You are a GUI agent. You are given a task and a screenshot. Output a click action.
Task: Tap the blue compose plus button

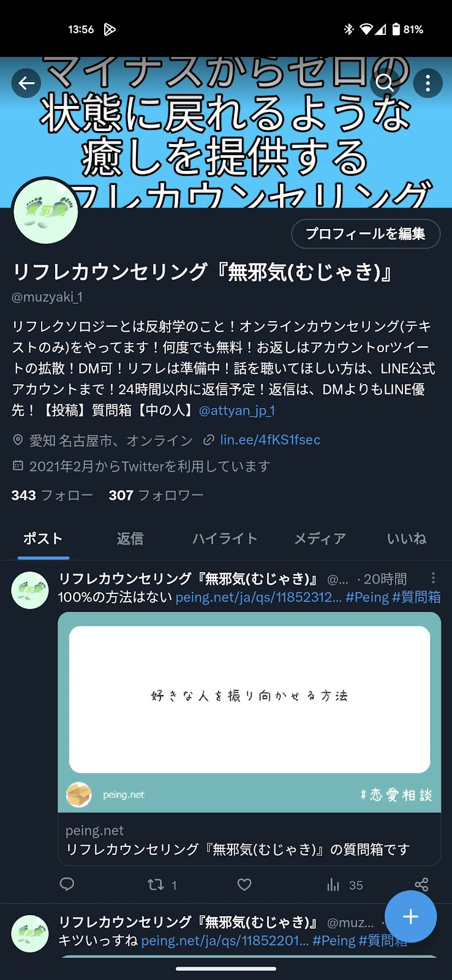click(x=410, y=916)
